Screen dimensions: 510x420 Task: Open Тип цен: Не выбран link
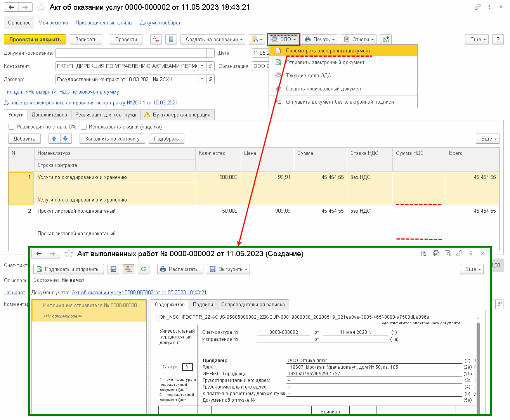point(62,92)
